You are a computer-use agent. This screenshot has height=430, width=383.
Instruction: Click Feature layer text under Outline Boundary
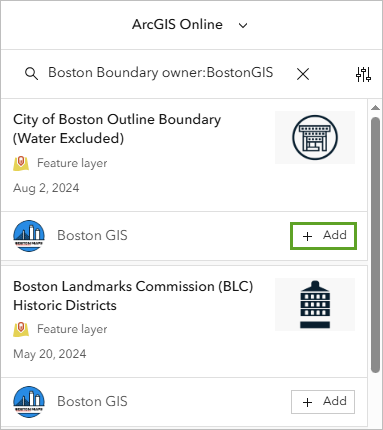coord(72,163)
